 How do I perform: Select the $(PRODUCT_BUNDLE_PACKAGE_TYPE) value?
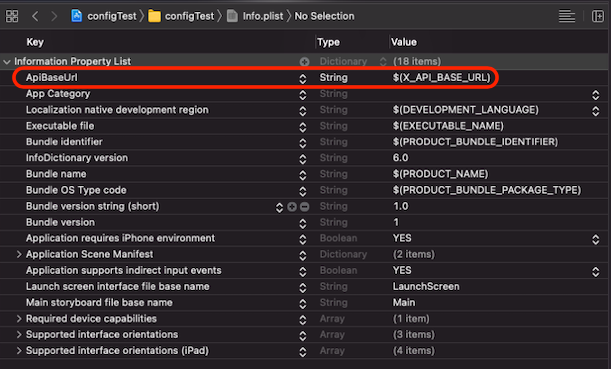pos(487,190)
